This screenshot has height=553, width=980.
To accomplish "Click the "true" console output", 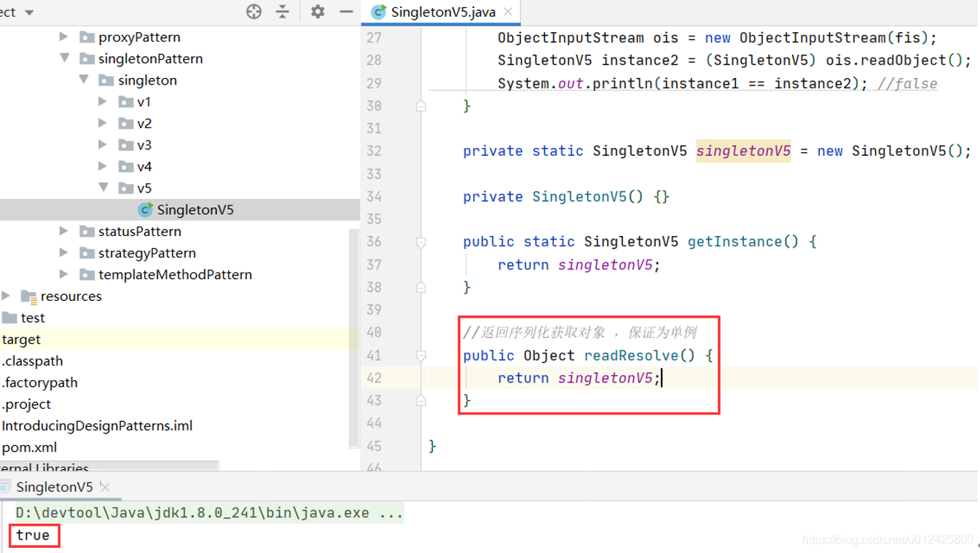I will 33,535.
